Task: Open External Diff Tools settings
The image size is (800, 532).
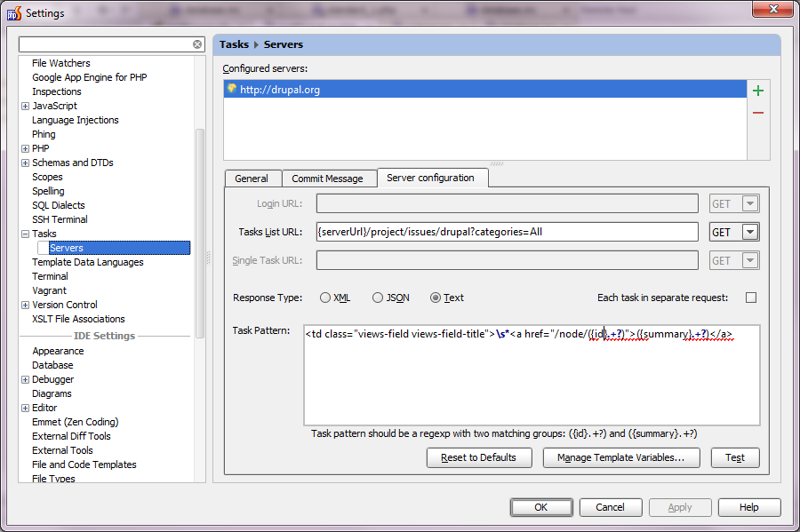Action: [71, 437]
